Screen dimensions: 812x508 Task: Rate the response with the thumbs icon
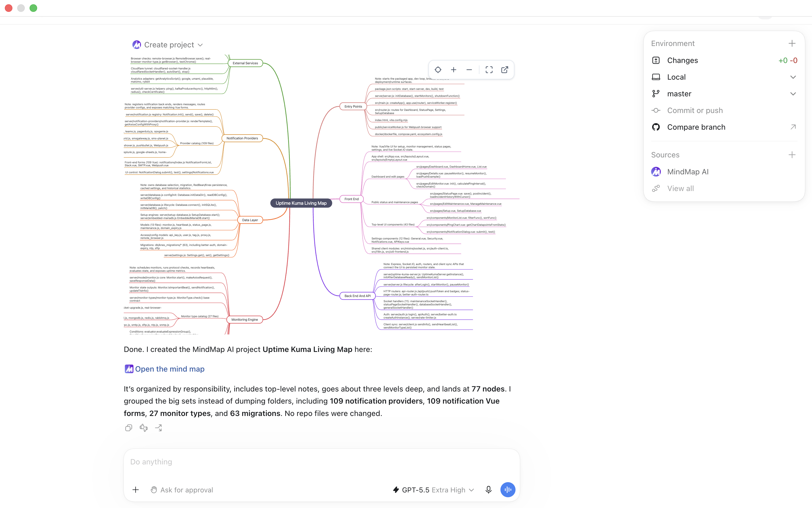pos(143,428)
